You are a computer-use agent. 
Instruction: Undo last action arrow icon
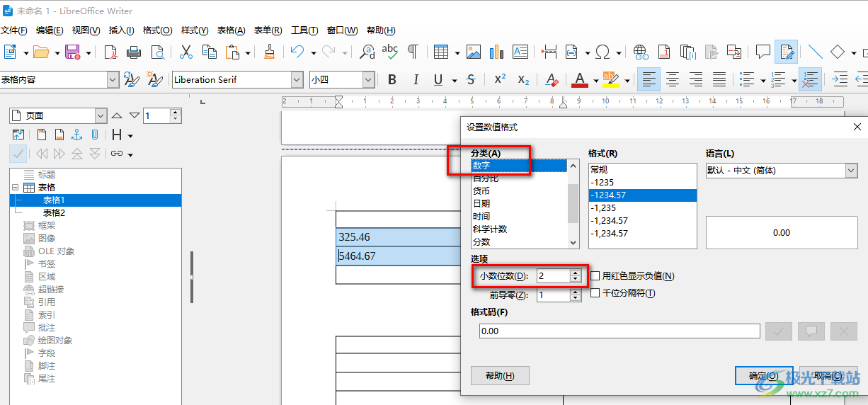tap(297, 52)
